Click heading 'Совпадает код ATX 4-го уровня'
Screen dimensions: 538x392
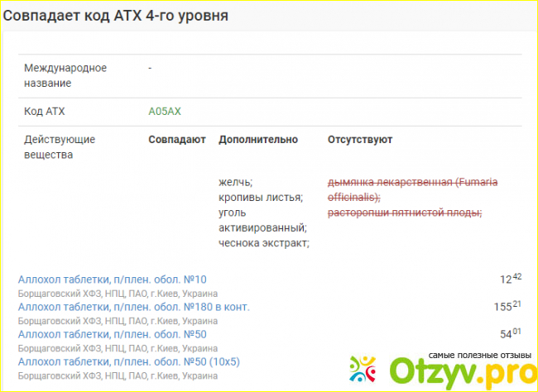tap(116, 16)
